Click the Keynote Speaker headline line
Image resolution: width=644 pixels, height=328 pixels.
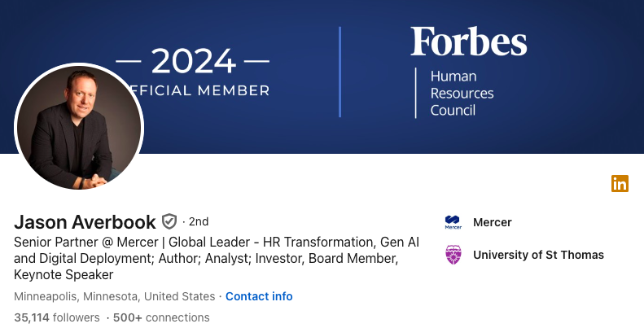(x=64, y=274)
